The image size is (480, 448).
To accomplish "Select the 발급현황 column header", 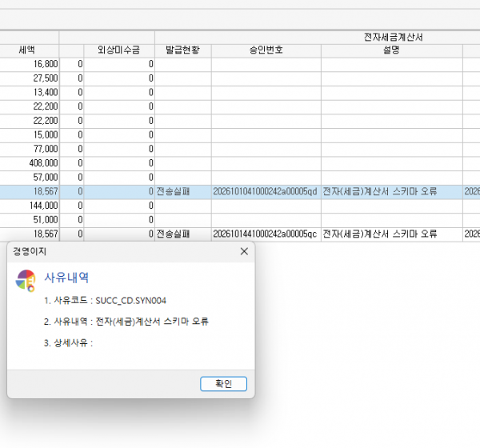I will (x=183, y=50).
